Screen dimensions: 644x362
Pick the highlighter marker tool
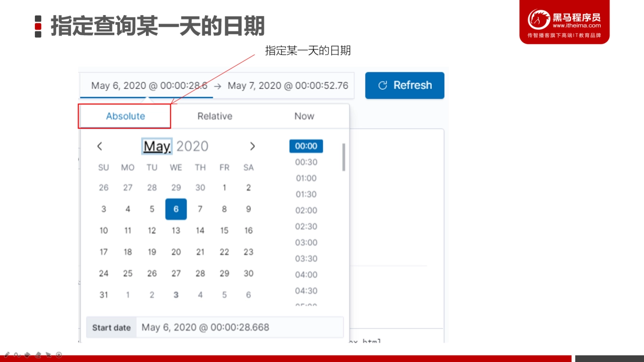click(27, 355)
